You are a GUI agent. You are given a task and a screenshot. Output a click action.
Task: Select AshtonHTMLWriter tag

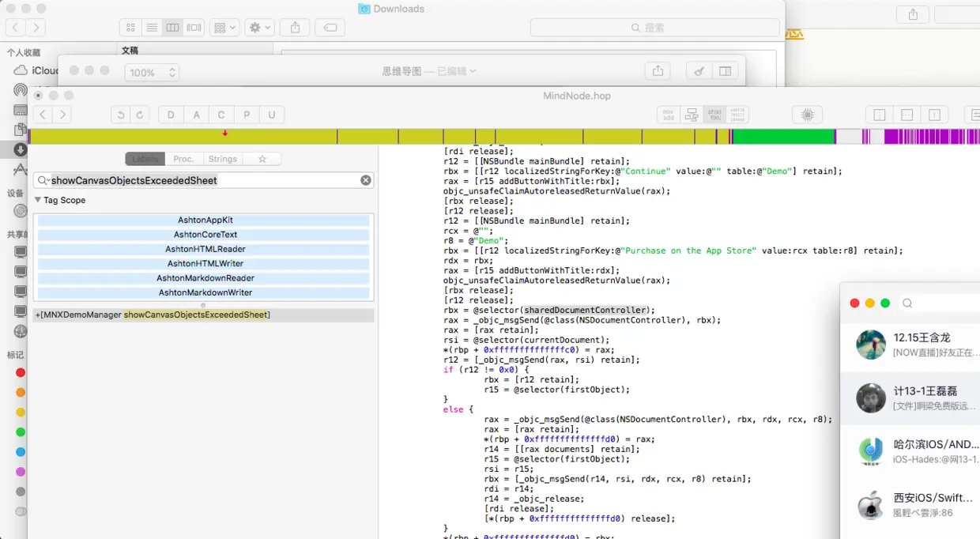204,263
